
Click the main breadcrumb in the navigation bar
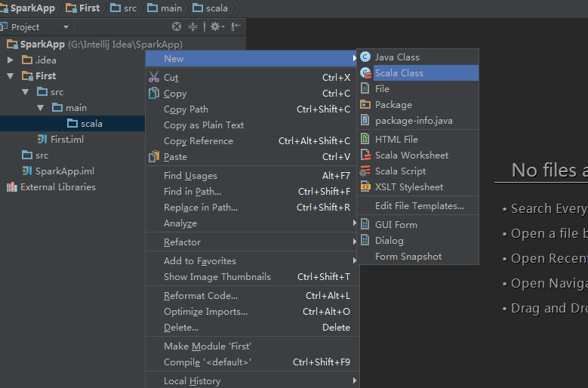[x=165, y=8]
